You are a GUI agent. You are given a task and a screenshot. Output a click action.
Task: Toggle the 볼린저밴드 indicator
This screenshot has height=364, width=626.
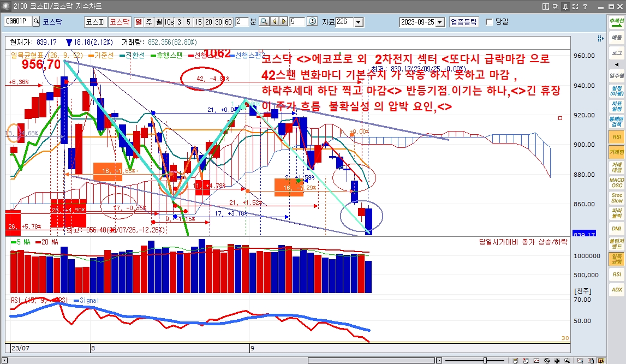tap(617, 244)
